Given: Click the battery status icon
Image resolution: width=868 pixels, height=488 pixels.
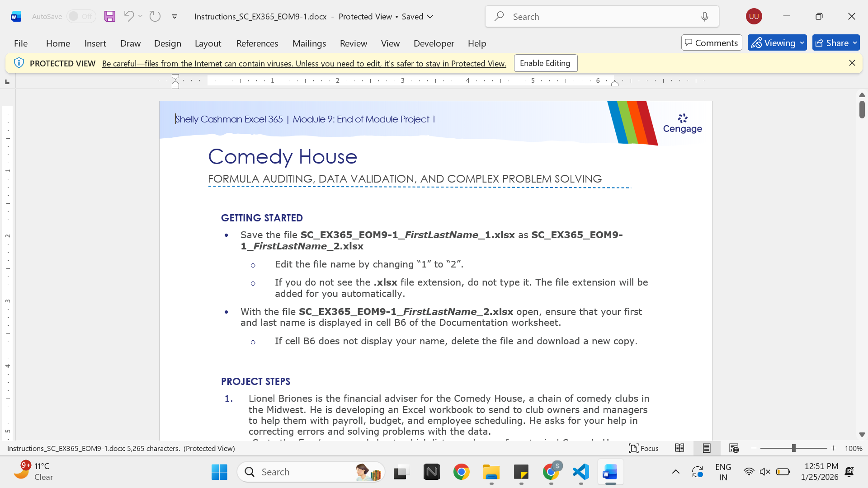Looking at the screenshot, I should [x=783, y=472].
